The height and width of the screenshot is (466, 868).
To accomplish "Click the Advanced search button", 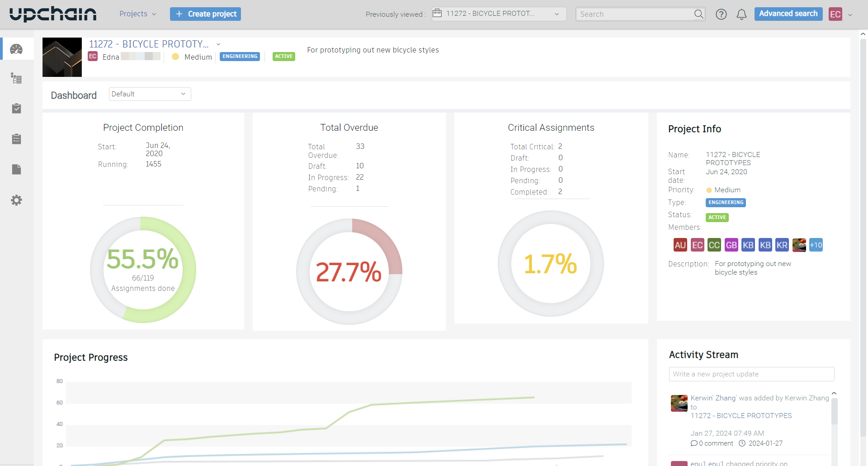I will [x=788, y=14].
